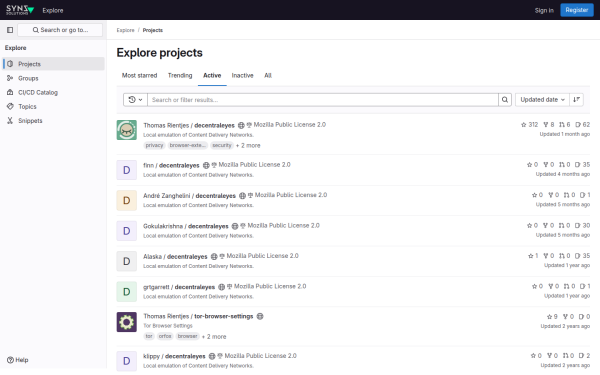Viewport: 600px width, 375px height.
Task: Click Sign in
Action: coord(544,10)
